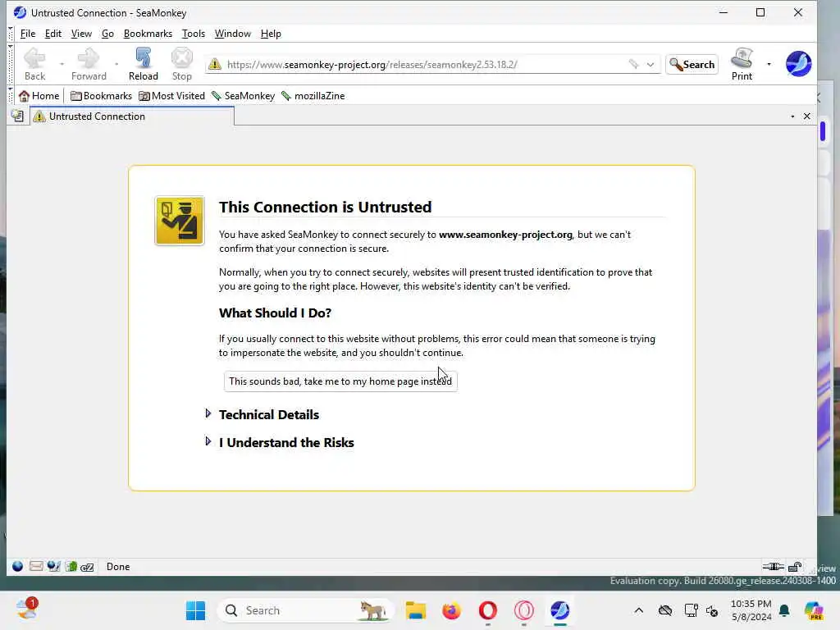840x630 pixels.
Task: Open Address Book status bar icon
Action: pos(71,566)
